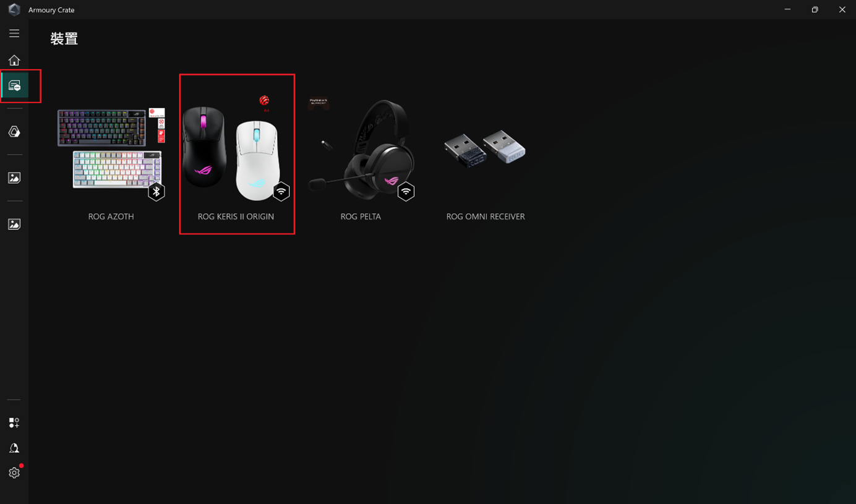Click the Bluetooth badge on ROG AZOTH

[x=156, y=192]
